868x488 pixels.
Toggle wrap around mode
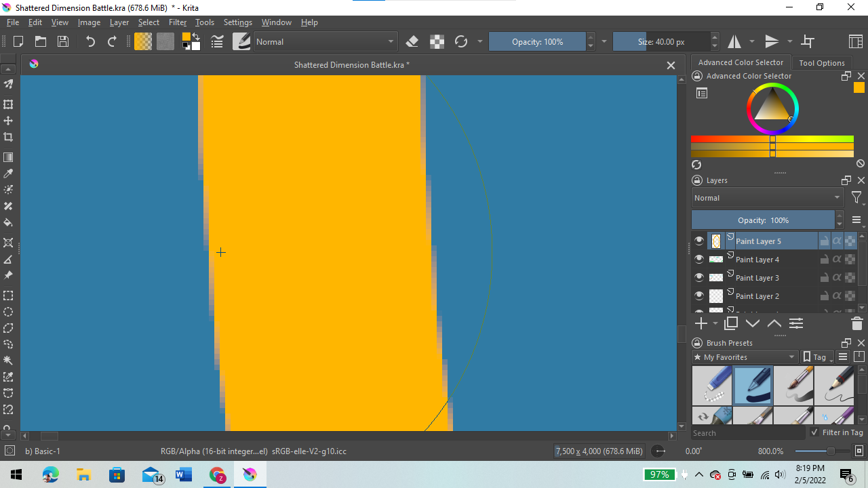click(x=808, y=41)
